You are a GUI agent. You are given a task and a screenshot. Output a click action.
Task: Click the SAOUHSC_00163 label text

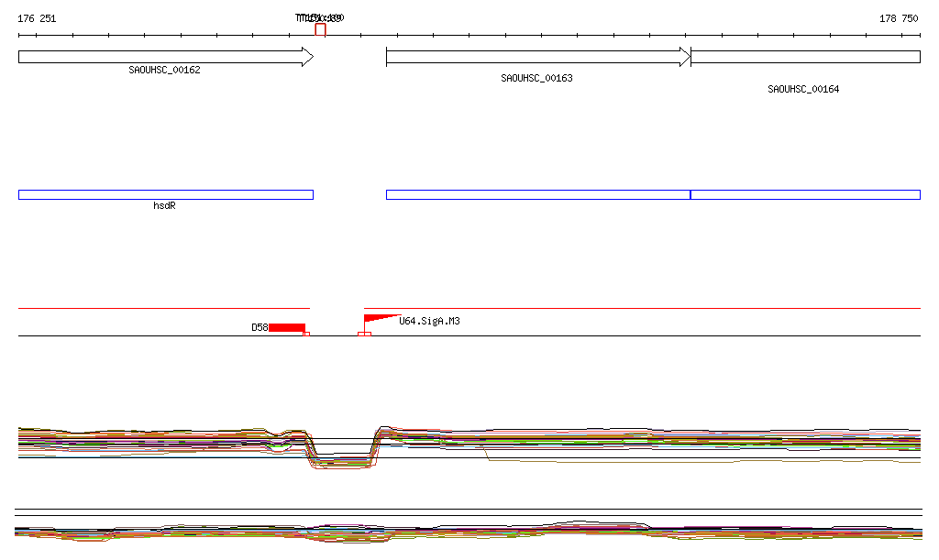coord(536,79)
